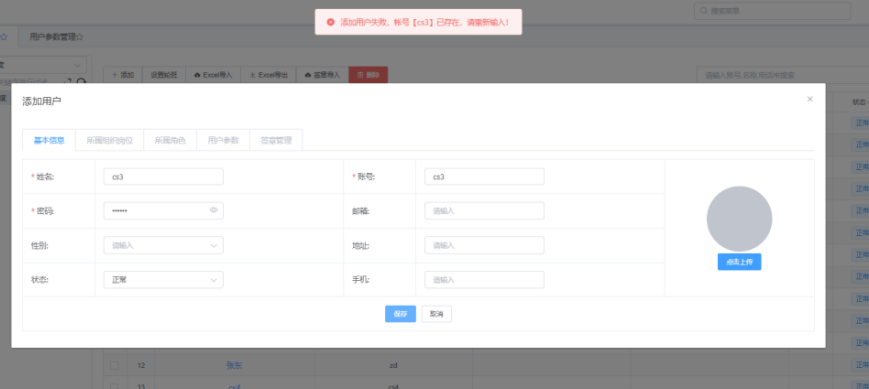Click the 点击上传 avatar upload button
Image resolution: width=869 pixels, height=389 pixels.
pos(739,262)
